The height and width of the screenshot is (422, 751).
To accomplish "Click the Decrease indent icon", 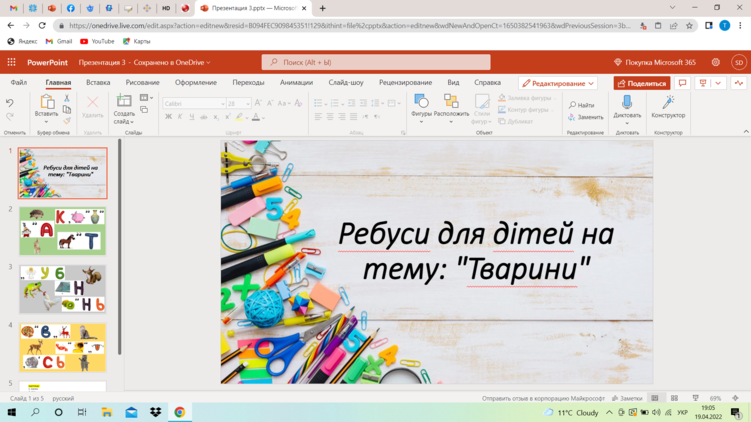I will coord(351,103).
